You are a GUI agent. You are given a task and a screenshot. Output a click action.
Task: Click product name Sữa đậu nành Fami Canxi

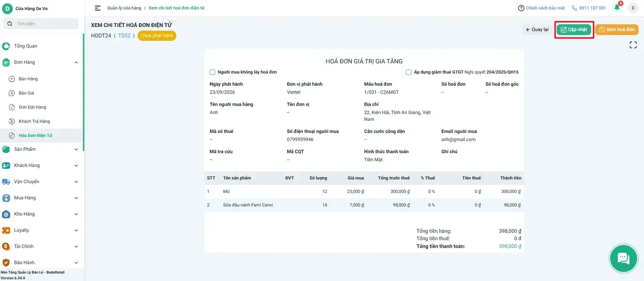coord(248,205)
